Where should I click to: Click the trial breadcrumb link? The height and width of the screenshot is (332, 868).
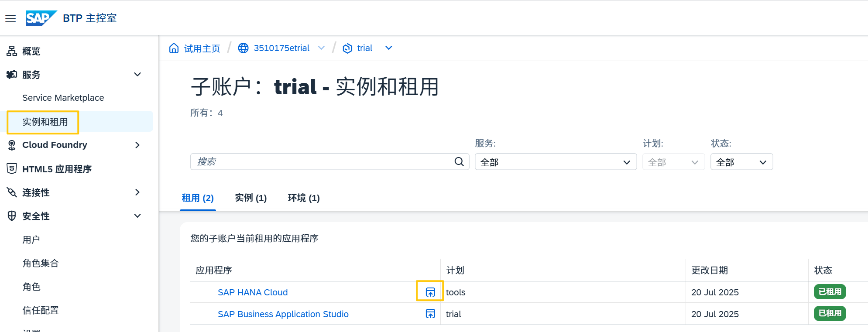pyautogui.click(x=364, y=48)
